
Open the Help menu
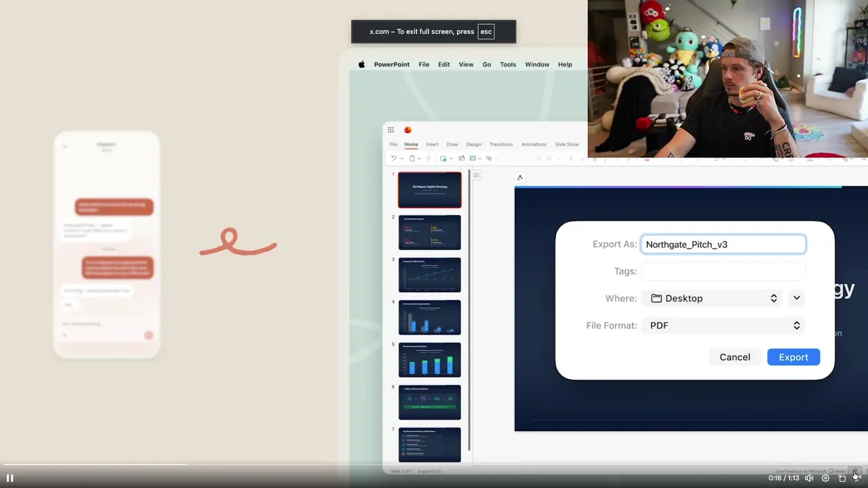click(x=565, y=64)
